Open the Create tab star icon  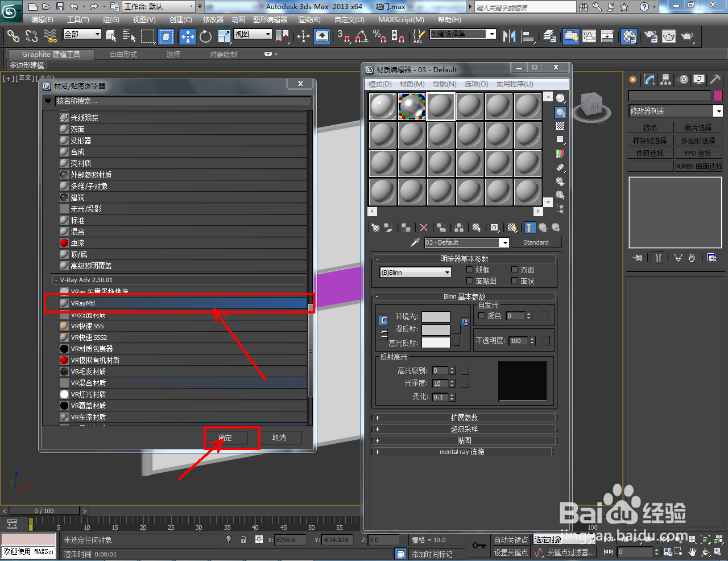pos(632,80)
